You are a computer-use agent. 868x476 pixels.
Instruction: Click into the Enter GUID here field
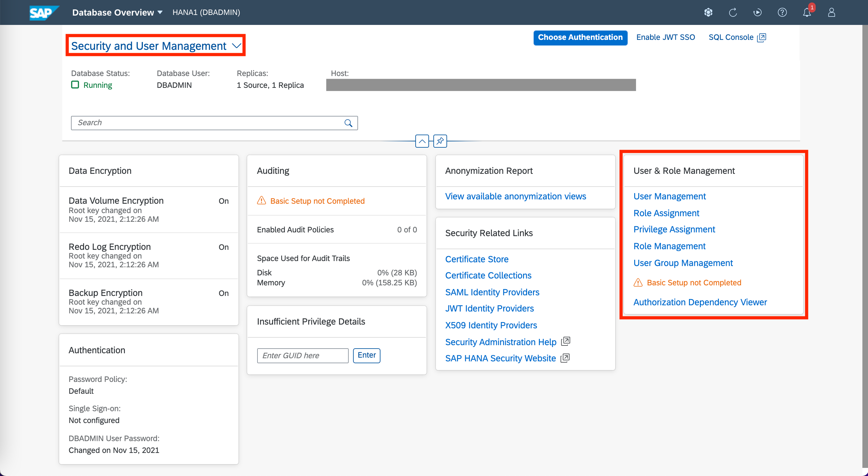pos(302,355)
